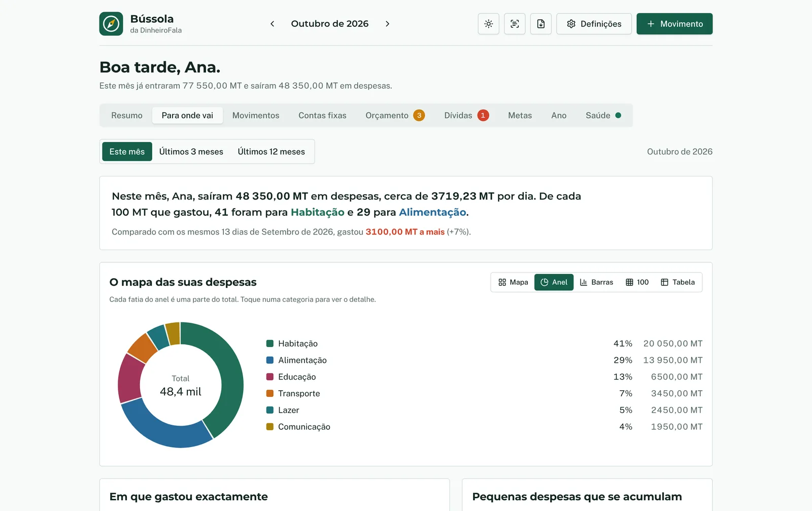Select the Comunicação legend label
This screenshot has width=812, height=511.
coord(304,427)
